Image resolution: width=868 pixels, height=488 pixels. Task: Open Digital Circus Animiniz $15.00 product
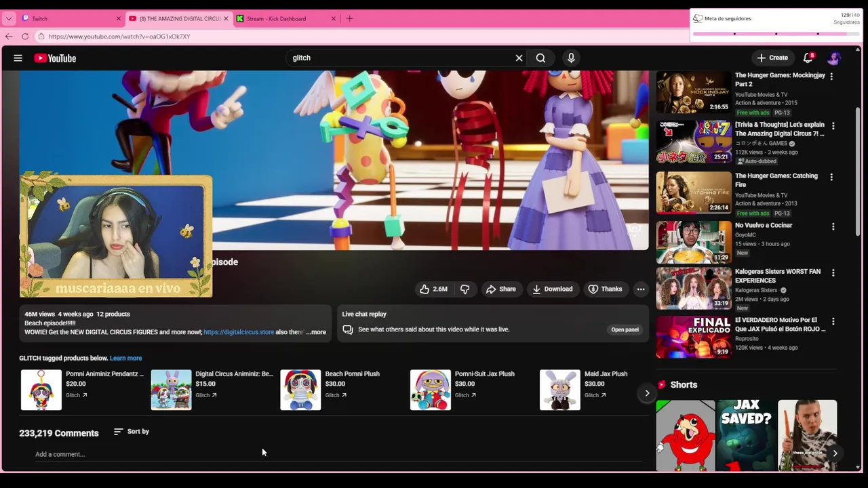pos(212,390)
